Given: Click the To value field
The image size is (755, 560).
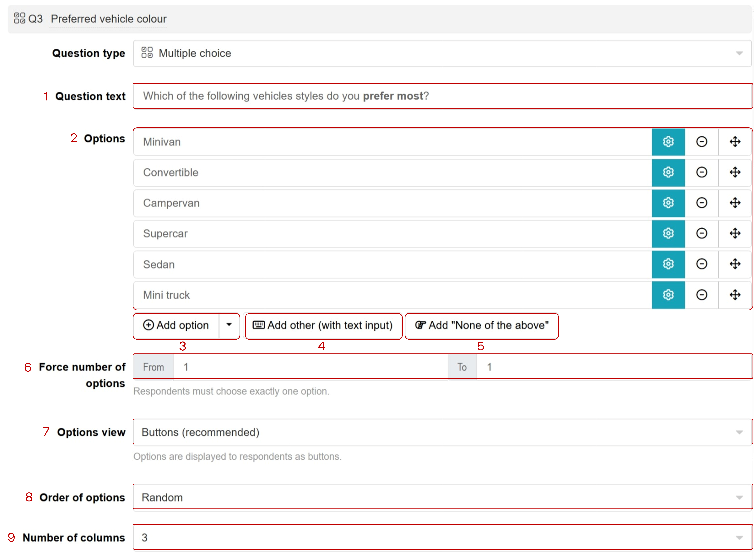Looking at the screenshot, I should pos(614,367).
